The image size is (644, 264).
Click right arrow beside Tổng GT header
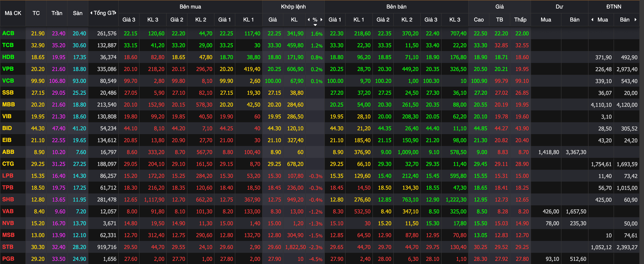(x=115, y=13)
